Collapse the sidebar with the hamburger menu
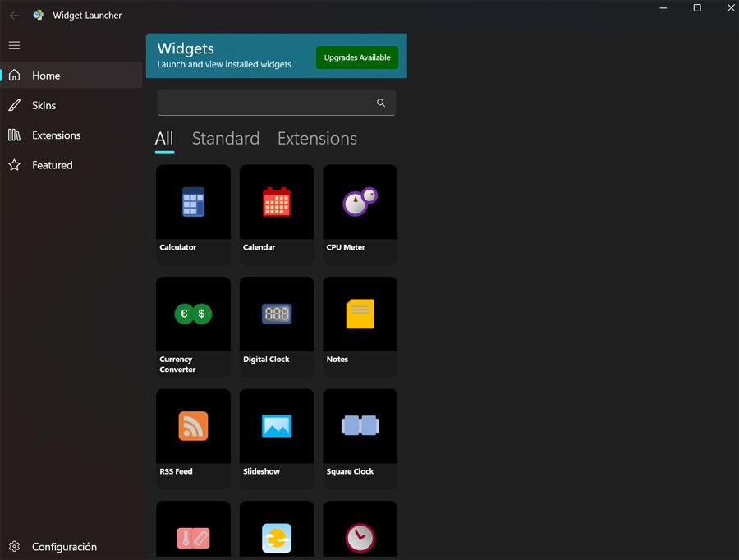 click(x=14, y=45)
